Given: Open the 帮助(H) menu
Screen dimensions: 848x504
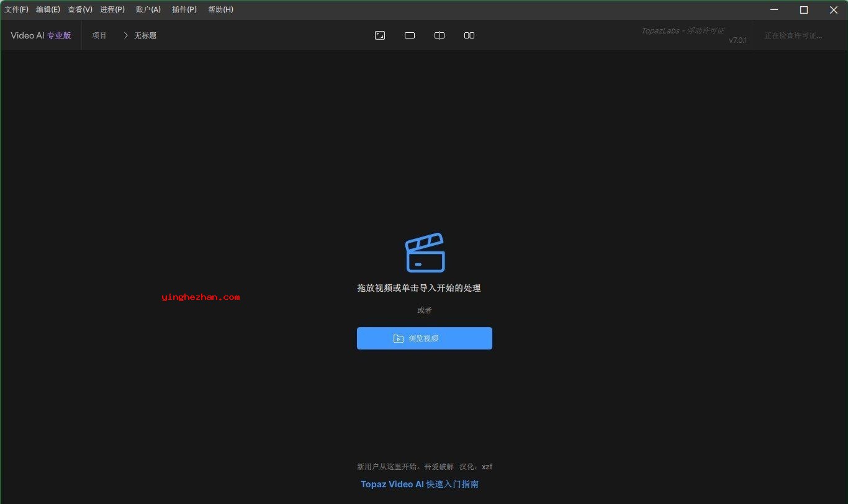Looking at the screenshot, I should click(221, 10).
